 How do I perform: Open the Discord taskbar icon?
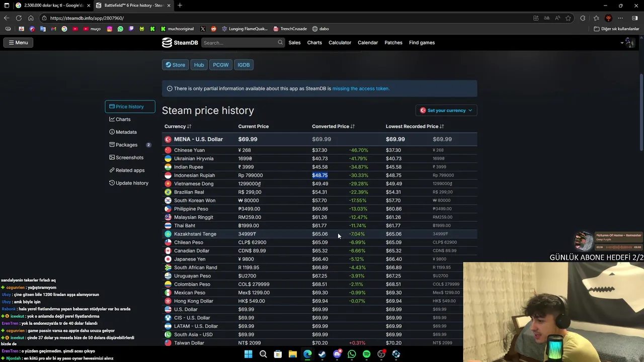pos(337,354)
